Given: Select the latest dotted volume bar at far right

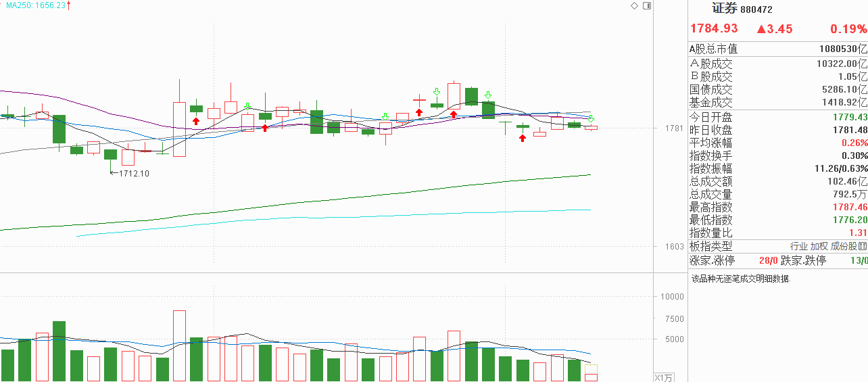Looking at the screenshot, I should pos(591,373).
